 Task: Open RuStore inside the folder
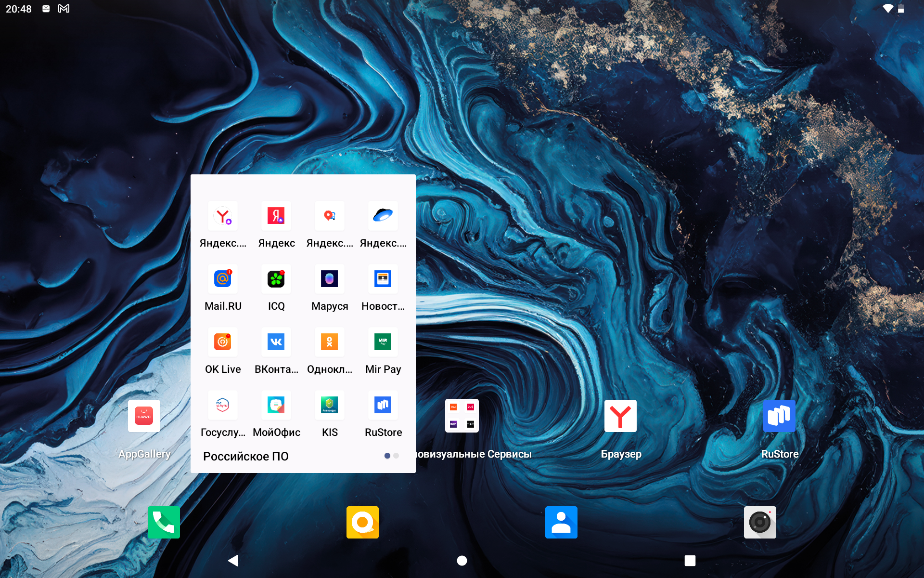coord(383,405)
